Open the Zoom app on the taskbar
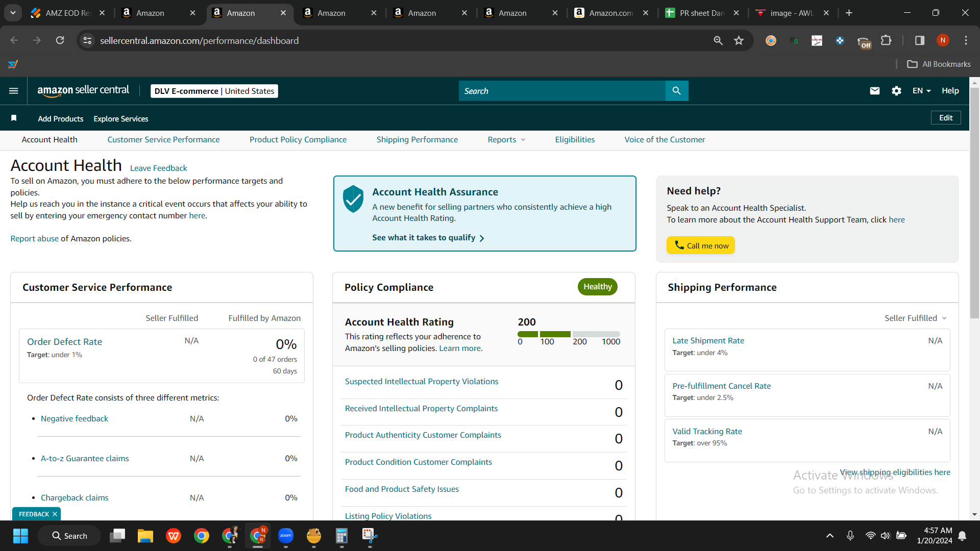This screenshot has height=551, width=980. [286, 536]
